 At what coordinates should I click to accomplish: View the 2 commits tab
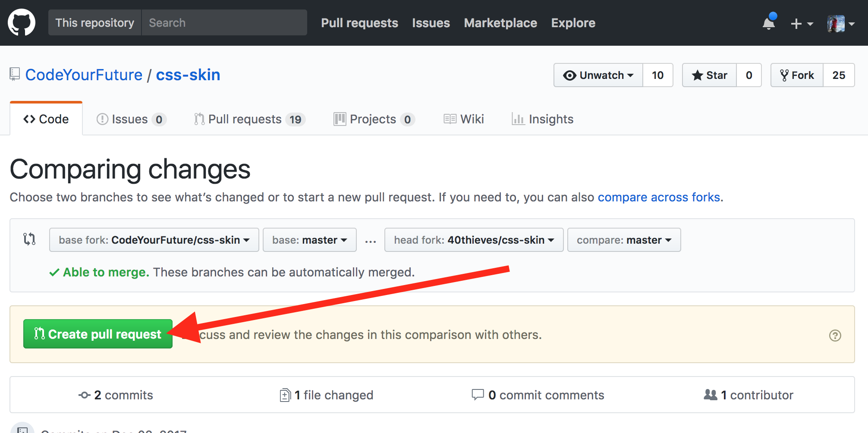point(116,395)
